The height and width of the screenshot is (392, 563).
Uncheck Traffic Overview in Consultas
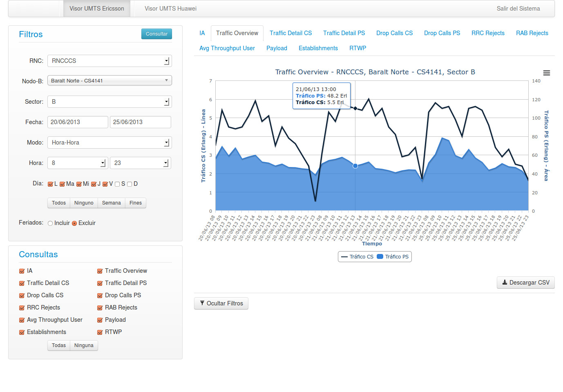(x=100, y=271)
